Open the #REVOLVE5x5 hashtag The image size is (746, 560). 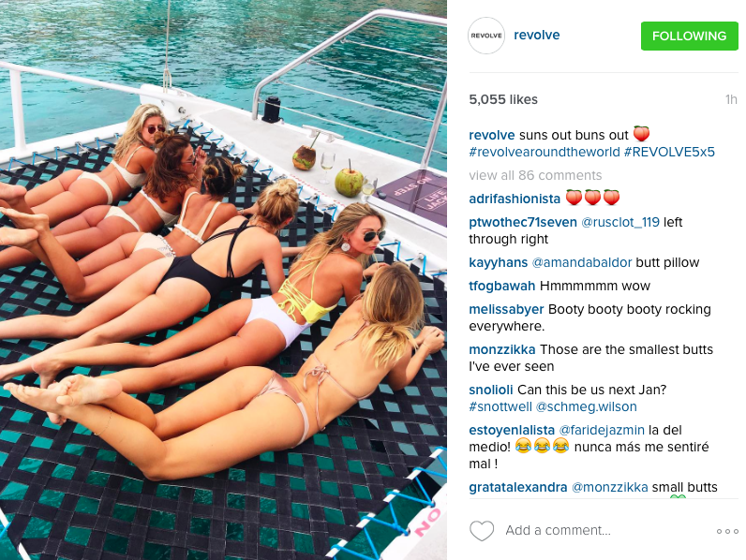[x=669, y=152]
